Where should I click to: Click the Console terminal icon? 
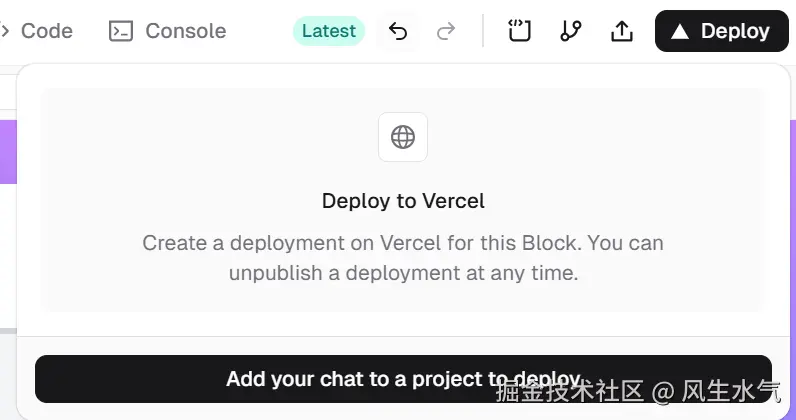point(121,31)
